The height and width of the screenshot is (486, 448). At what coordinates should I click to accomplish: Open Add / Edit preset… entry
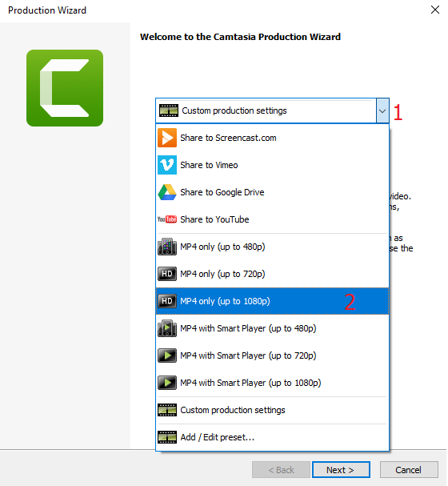(272, 437)
